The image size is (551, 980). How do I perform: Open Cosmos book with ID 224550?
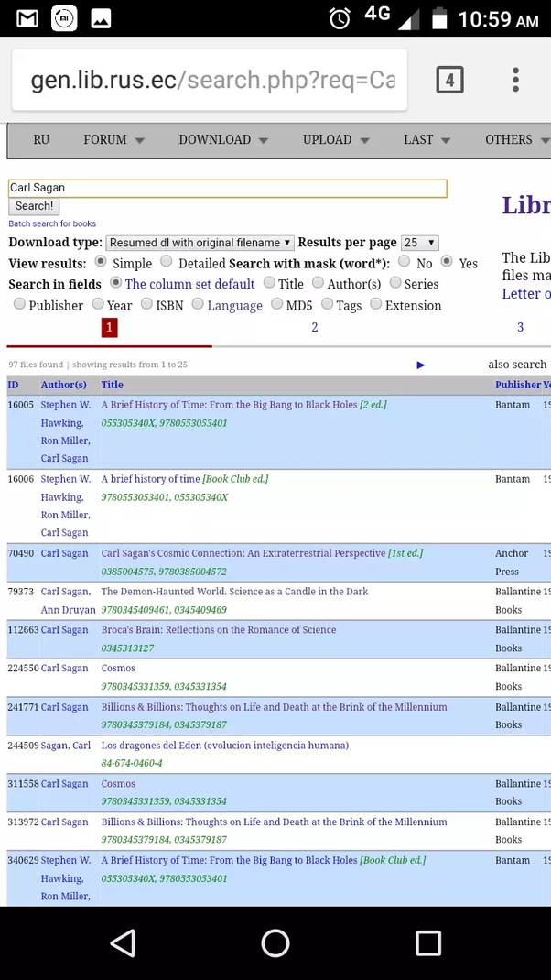click(x=118, y=668)
